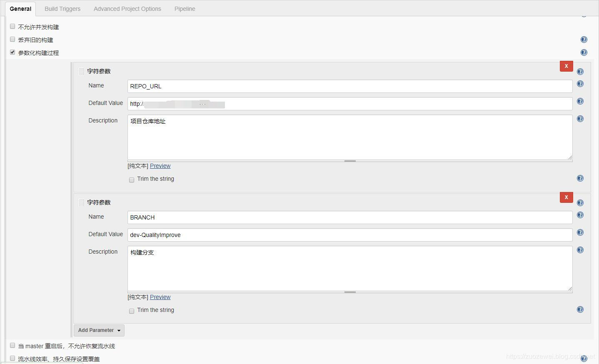Screen dimensions: 599x364
Task: Enable 丢弃旧的构建 checkbox
Action: [x=12, y=39]
